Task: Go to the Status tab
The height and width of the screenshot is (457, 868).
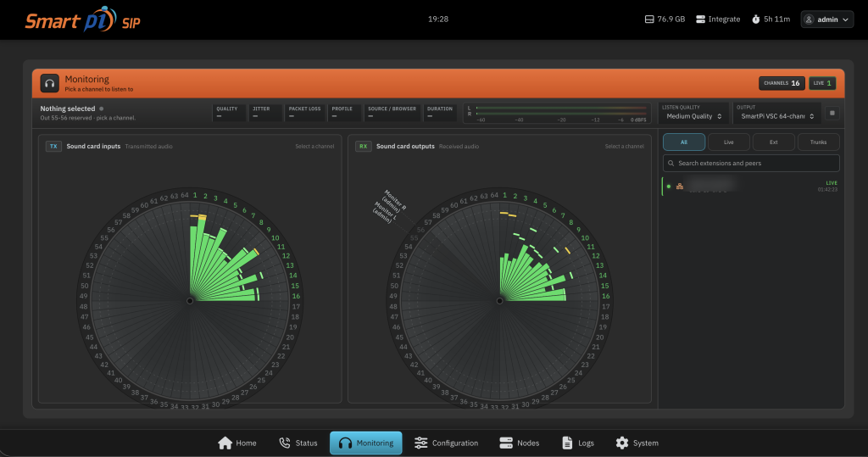Action: click(x=298, y=443)
